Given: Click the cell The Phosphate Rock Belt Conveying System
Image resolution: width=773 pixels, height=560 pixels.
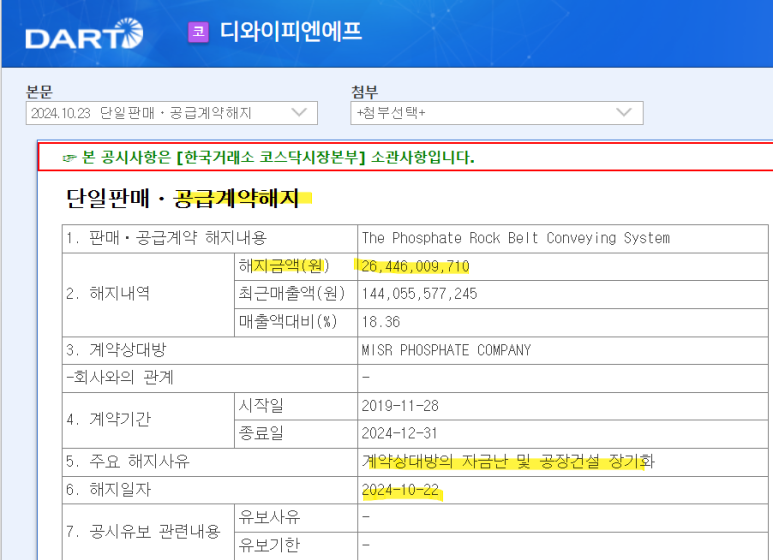Looking at the screenshot, I should point(516,238).
